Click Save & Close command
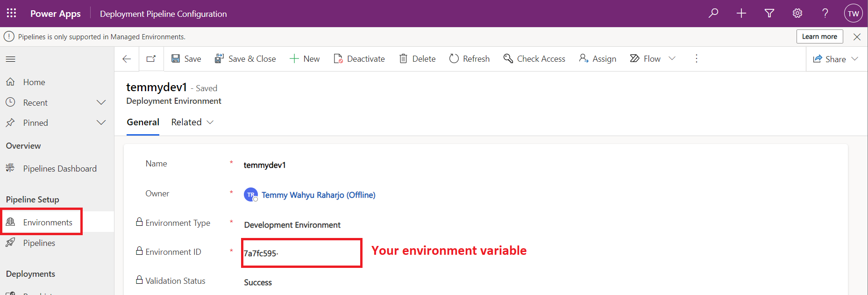868x295 pixels. coord(245,59)
